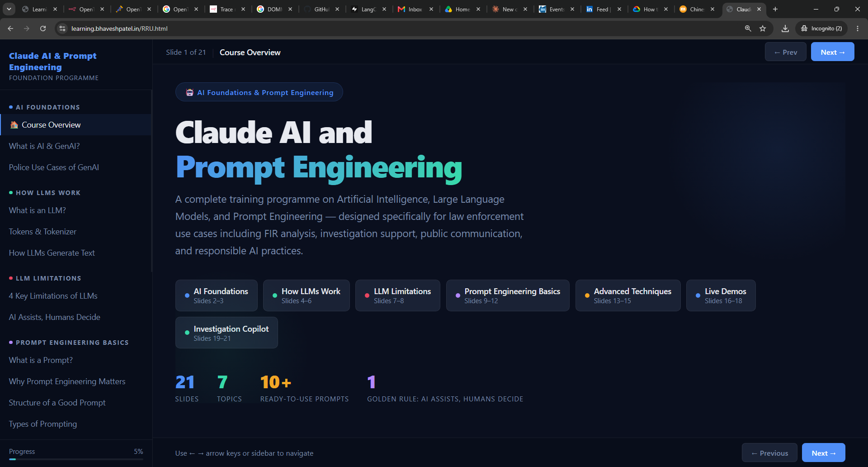Click the 'AI Foundations & Prompt Engineering' badge
This screenshot has height=467, width=868.
(259, 92)
